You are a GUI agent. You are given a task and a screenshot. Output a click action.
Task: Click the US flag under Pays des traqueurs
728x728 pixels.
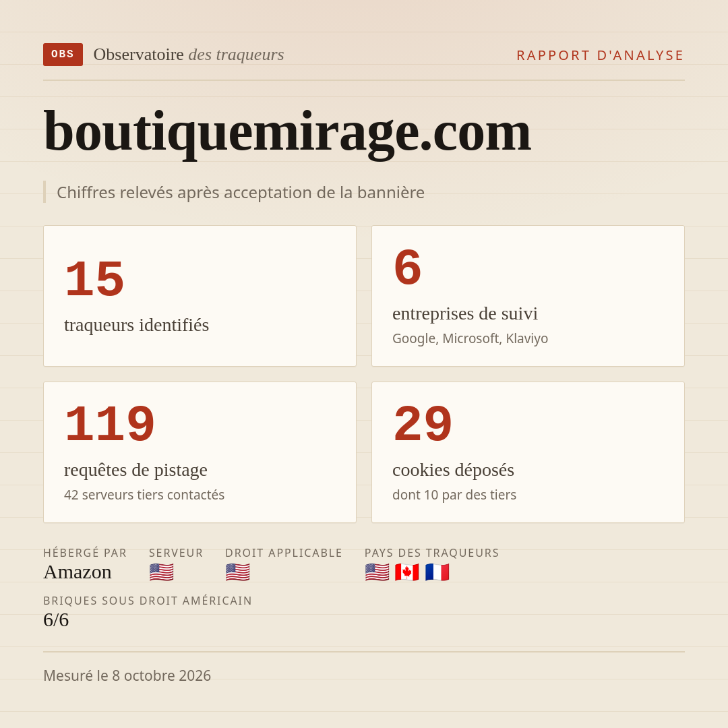(x=377, y=572)
